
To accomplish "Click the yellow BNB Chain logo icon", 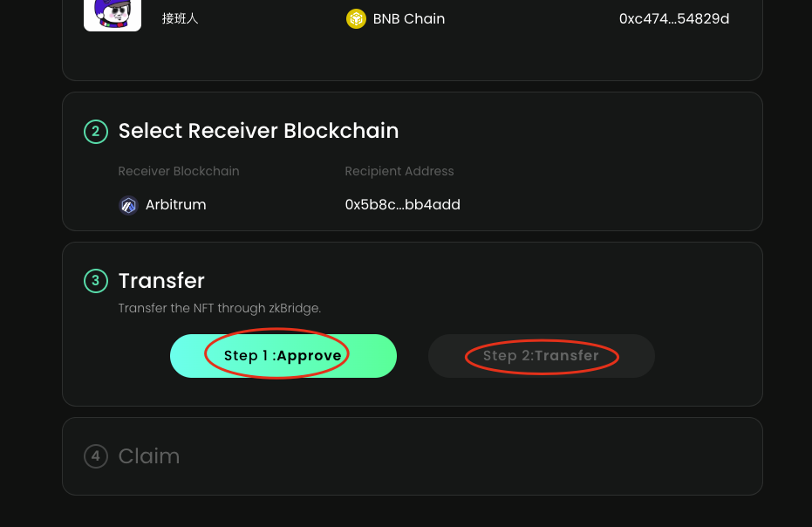I will coord(356,18).
